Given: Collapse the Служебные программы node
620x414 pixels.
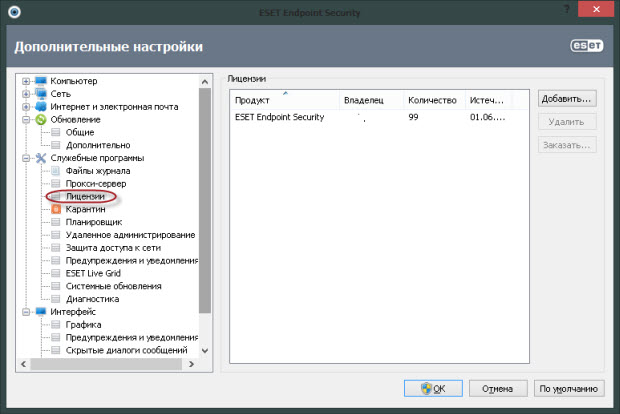Looking at the screenshot, I should 26,158.
